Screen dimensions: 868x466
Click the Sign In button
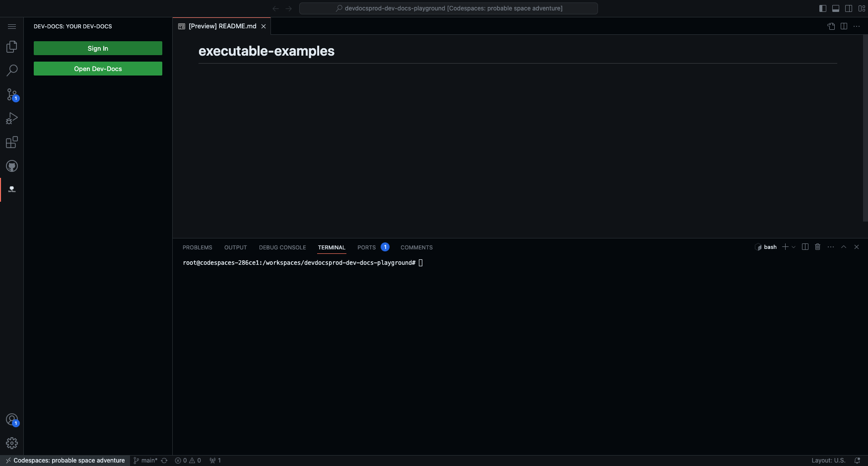(x=98, y=48)
